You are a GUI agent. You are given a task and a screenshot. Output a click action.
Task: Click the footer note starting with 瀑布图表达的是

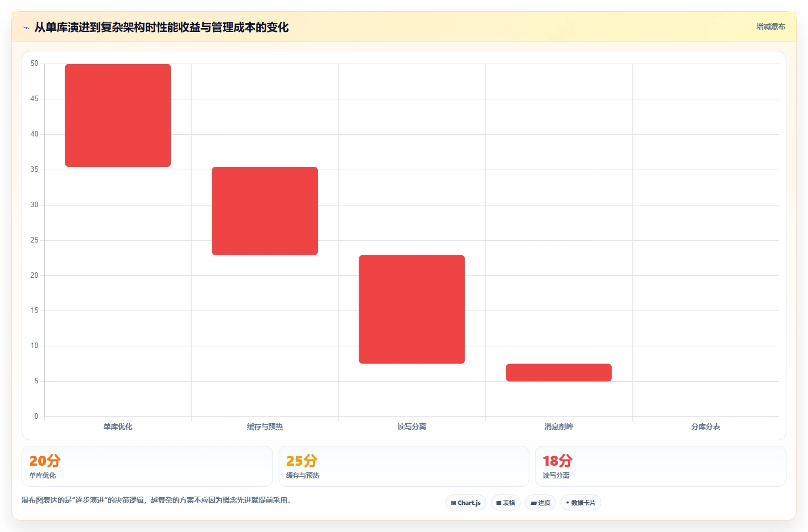(x=156, y=501)
